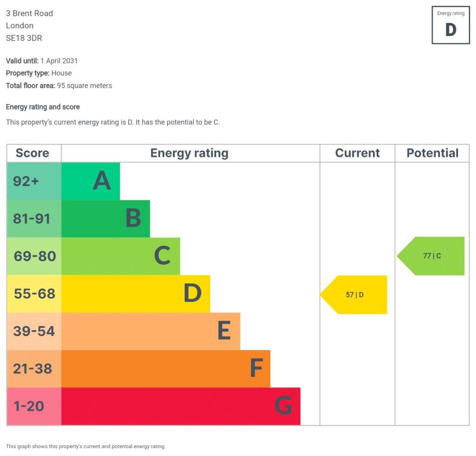Click the Energy rating D badge
The height and width of the screenshot is (456, 476).
tap(450, 25)
